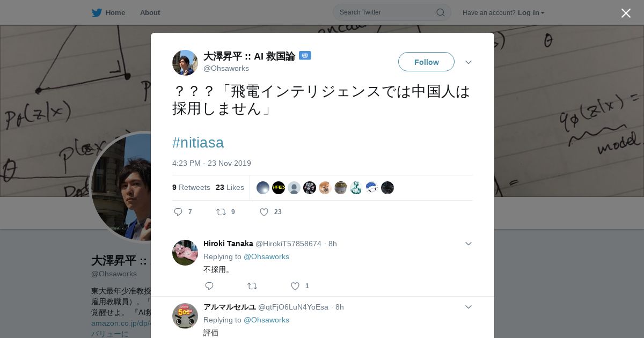Open the tweet author's avatar

click(185, 63)
